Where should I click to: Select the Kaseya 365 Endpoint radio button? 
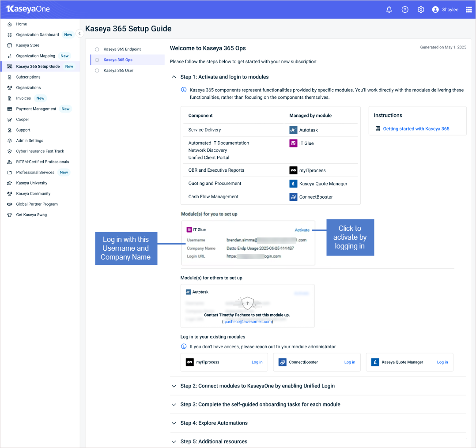(97, 49)
